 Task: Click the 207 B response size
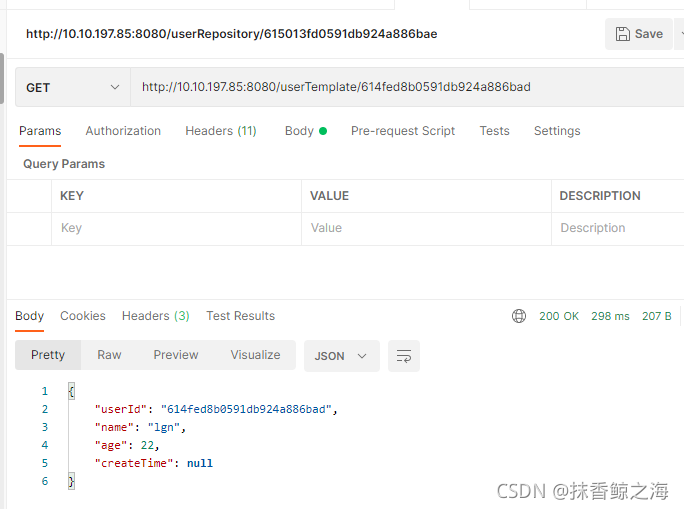[657, 316]
